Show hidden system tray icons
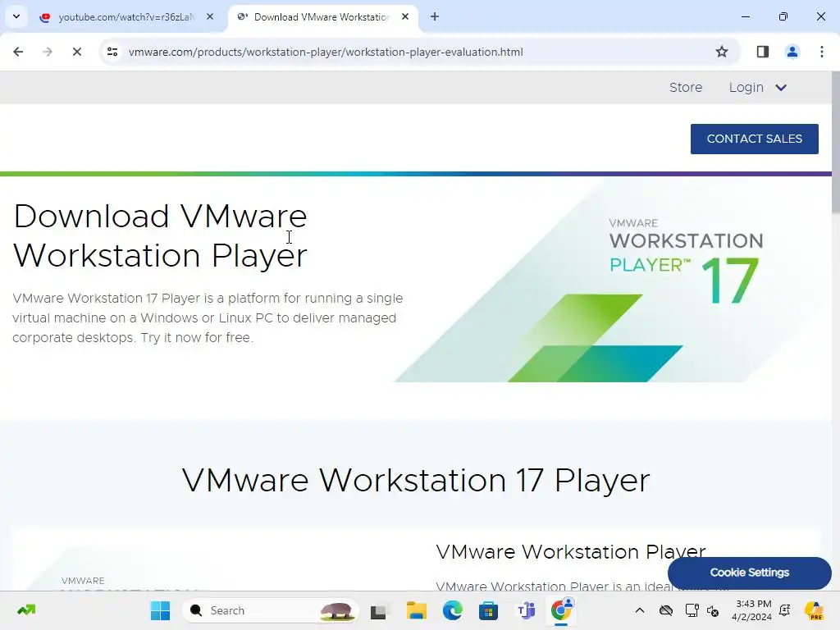The width and height of the screenshot is (840, 630). point(640,610)
